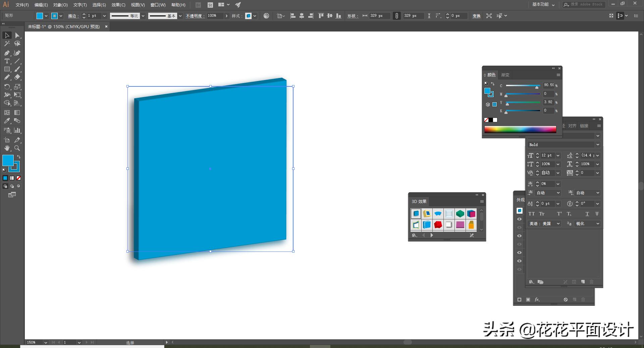Toggle the first eye visibility in Appearance panel
Viewport: 644px width, 348px height.
tap(519, 219)
